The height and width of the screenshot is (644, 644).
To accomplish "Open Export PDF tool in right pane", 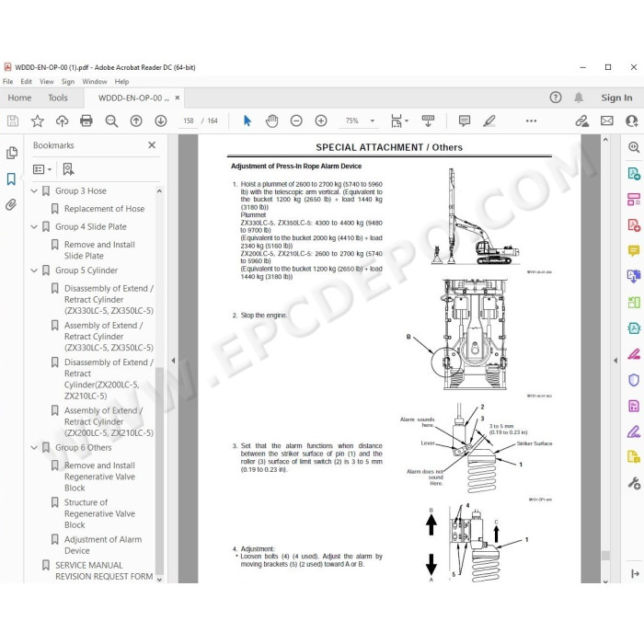I will (x=634, y=174).
